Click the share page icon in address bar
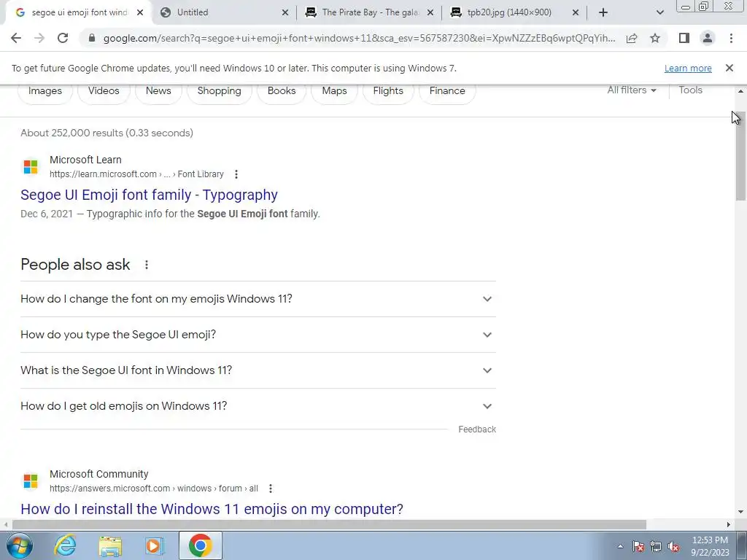The height and width of the screenshot is (560, 747). [x=632, y=38]
